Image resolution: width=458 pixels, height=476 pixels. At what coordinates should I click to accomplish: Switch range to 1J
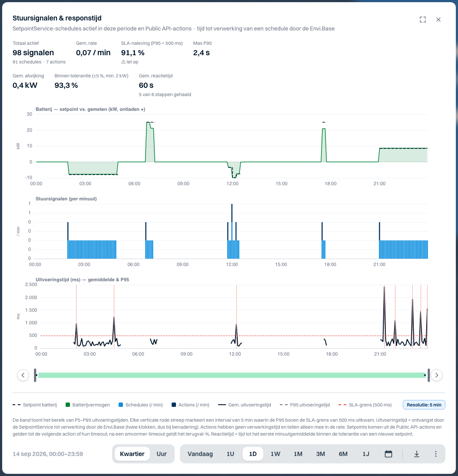(x=366, y=454)
